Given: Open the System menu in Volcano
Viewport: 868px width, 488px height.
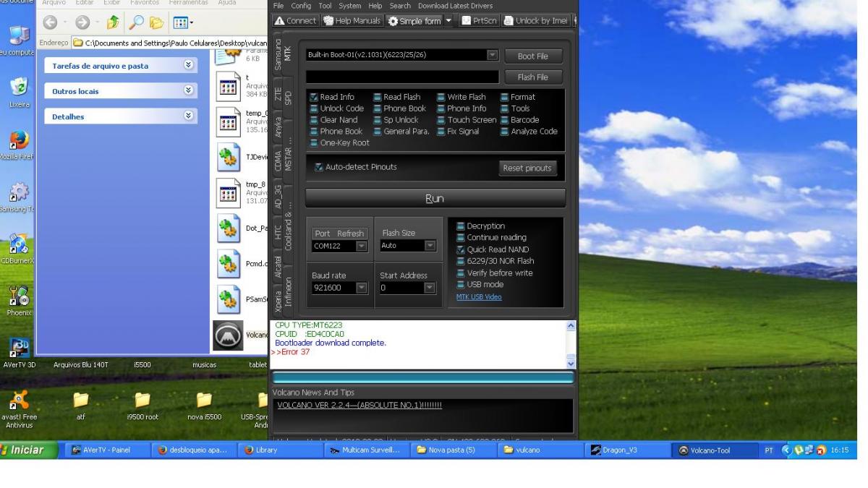Looking at the screenshot, I should tap(350, 6).
